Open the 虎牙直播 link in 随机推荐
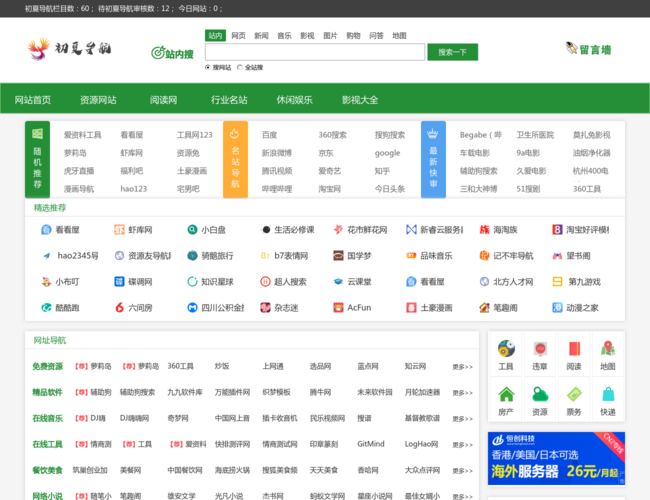This screenshot has height=500, width=650. 79,171
